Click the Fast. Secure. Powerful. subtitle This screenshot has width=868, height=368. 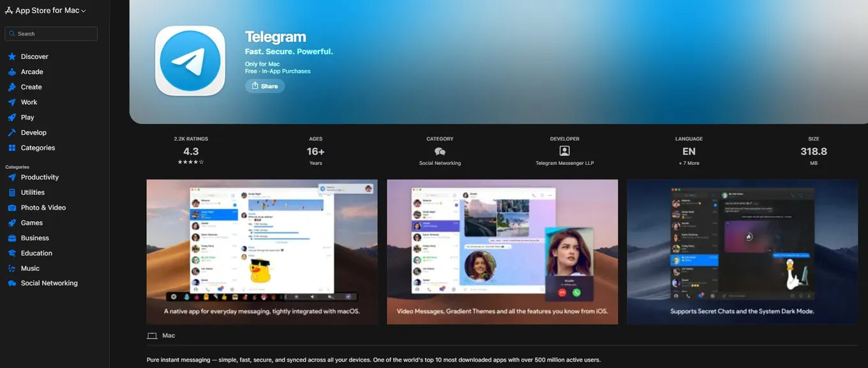(x=289, y=52)
